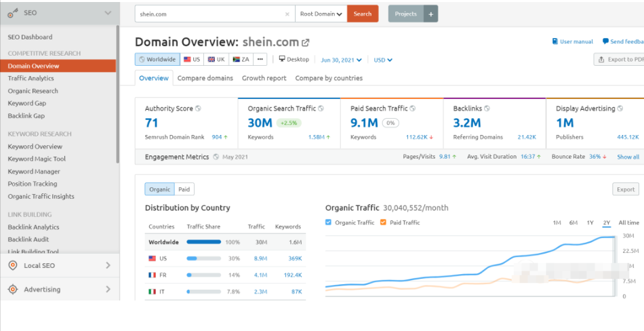The image size is (644, 331).
Task: Click Show all engagement metrics
Action: 628,157
